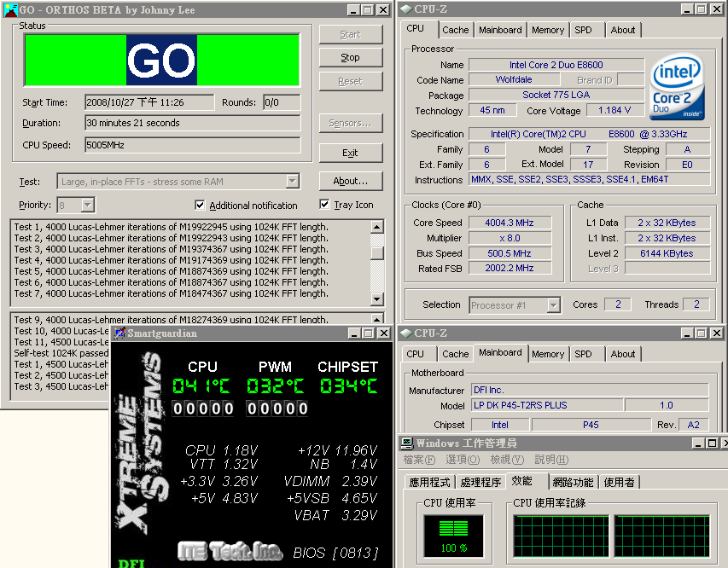
Task: Click the CPU temperature readout in Smartguardian
Action: [x=201, y=386]
